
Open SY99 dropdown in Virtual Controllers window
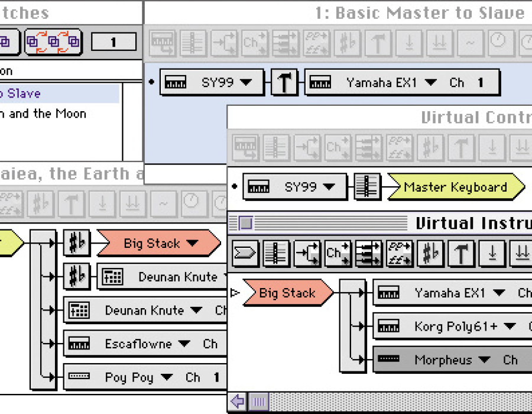point(329,187)
